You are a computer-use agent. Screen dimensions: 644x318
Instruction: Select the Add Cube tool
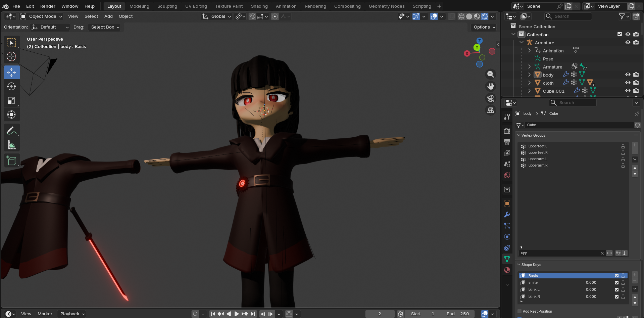(x=11, y=161)
